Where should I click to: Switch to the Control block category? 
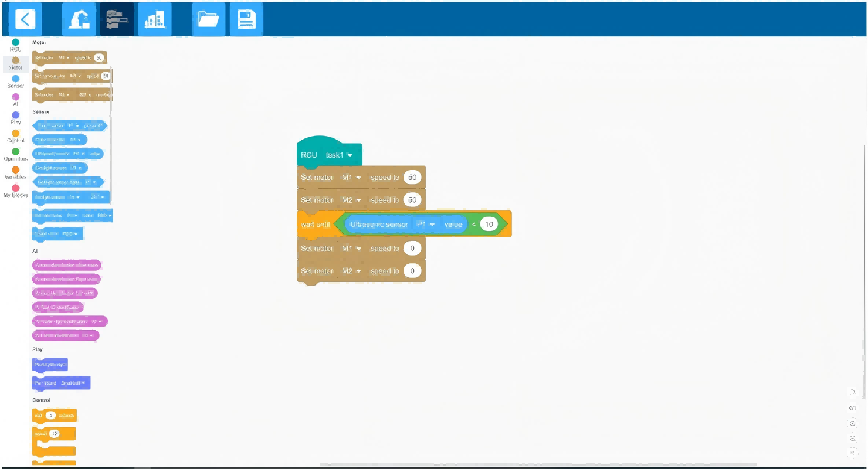tap(15, 136)
